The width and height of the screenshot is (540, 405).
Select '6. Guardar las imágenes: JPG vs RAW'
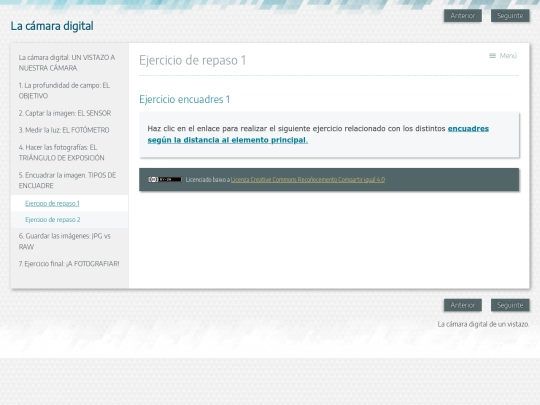pyautogui.click(x=69, y=241)
